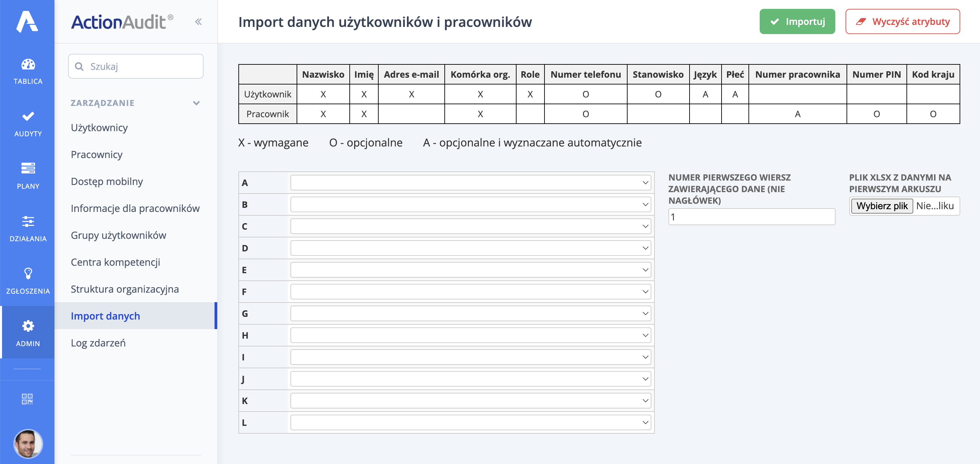Click the Szukaj search field
The height and width of the screenshot is (464, 980).
[x=136, y=66]
